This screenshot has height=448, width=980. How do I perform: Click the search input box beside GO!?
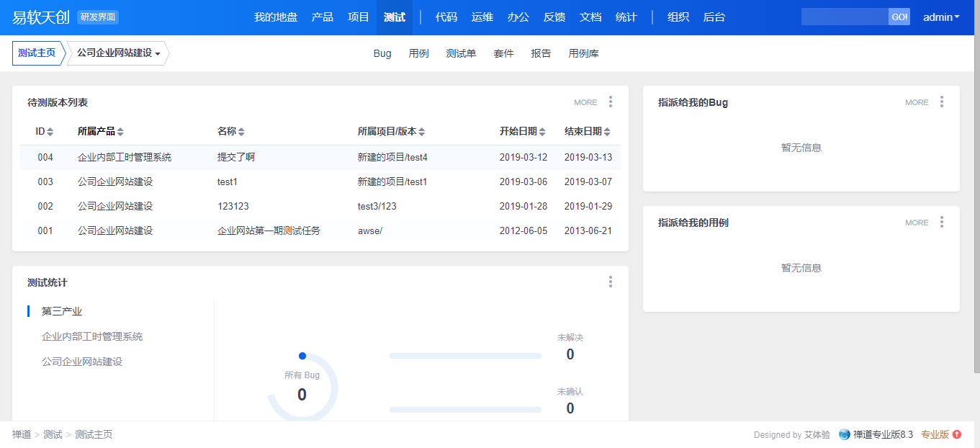(844, 17)
